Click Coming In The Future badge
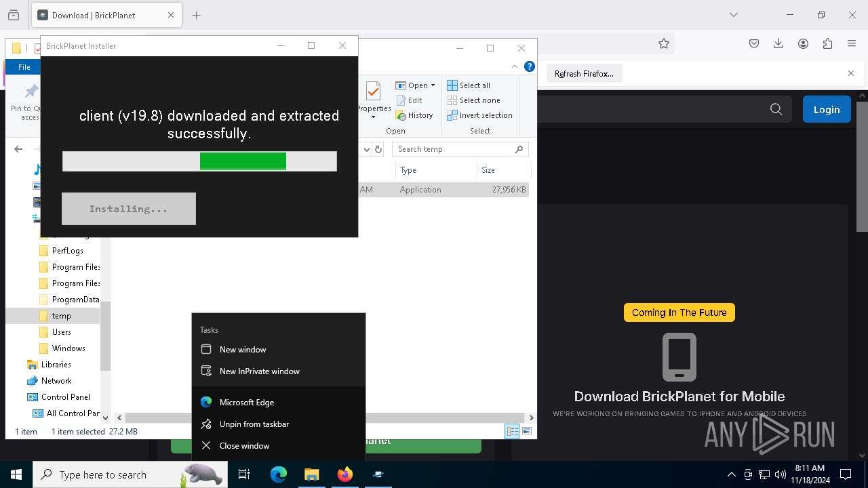This screenshot has height=488, width=868. click(679, 312)
